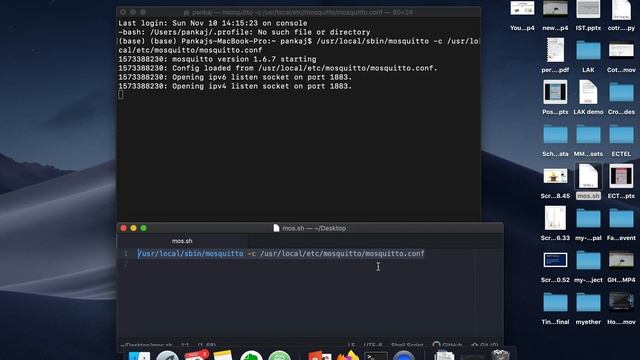
Task: Open the You...p4 video file on desktop
Action: pyautogui.click(x=522, y=8)
